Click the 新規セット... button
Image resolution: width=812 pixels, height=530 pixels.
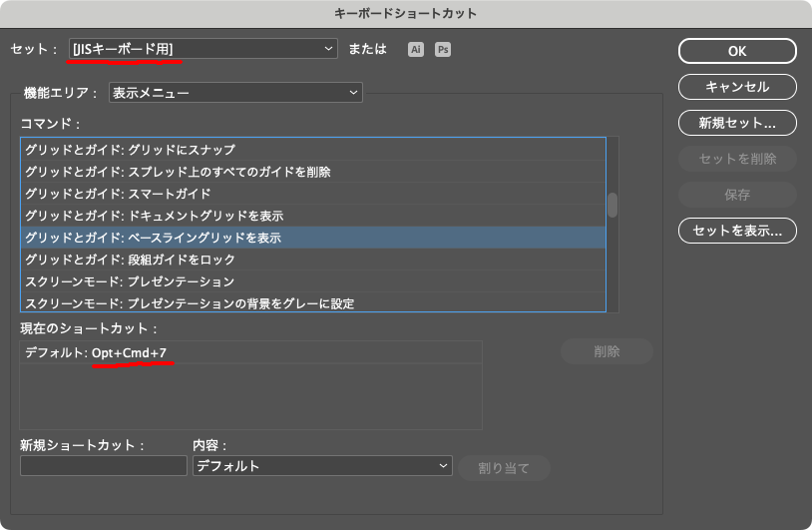click(x=737, y=123)
